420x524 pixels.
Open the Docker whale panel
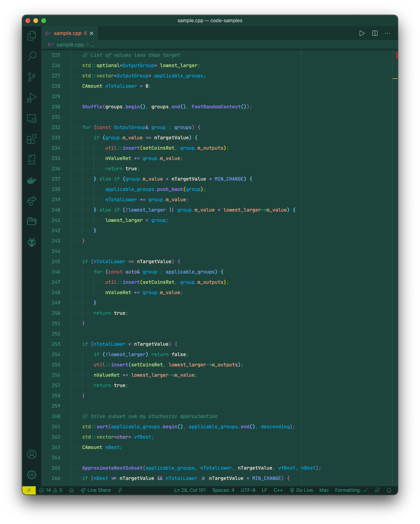(32, 180)
